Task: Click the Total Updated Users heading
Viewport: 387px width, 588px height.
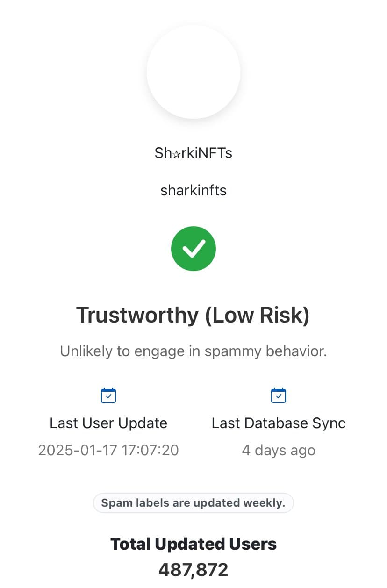Action: pos(193,544)
